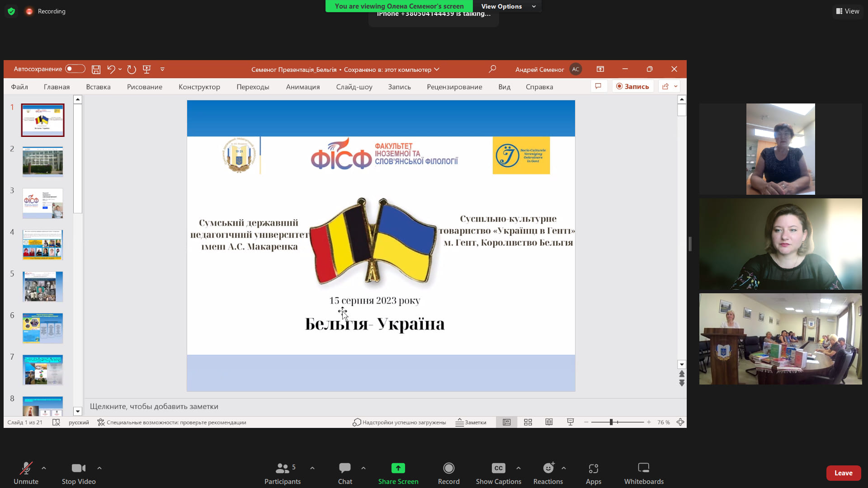The height and width of the screenshot is (488, 868).
Task: Expand audio options arrow next to Unmute
Action: [44, 468]
